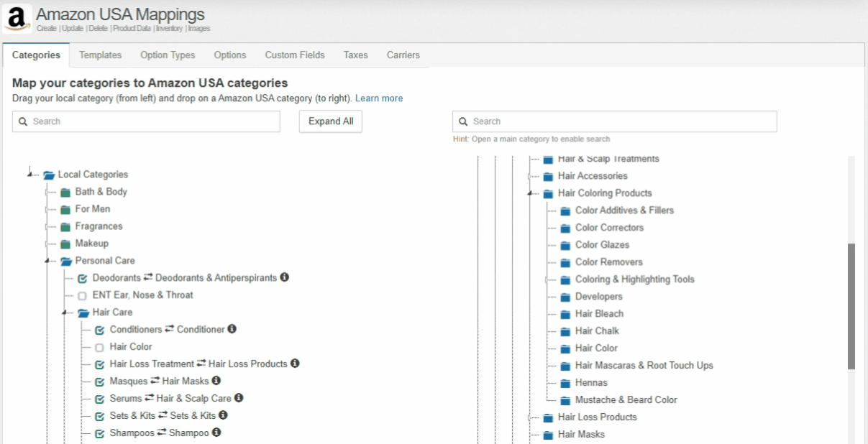Click the Amazon category tree scrollbar thumb
This screenshot has width=868, height=444.
pos(851,307)
